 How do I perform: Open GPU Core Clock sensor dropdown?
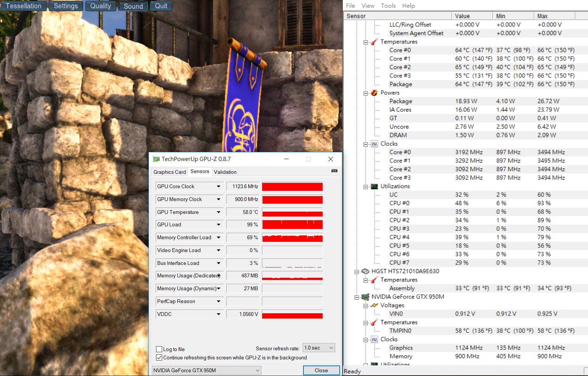[218, 187]
